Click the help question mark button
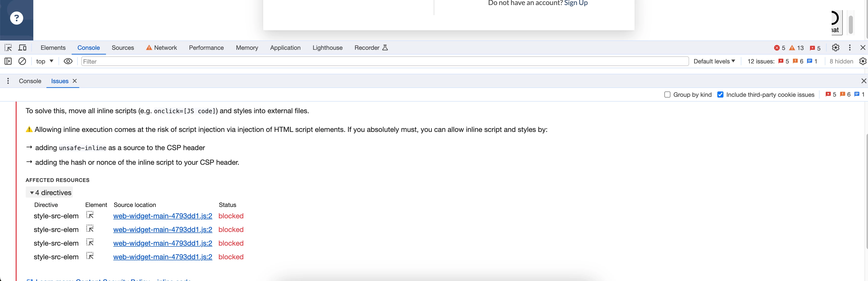Screen dimensions: 868x281 click(16, 18)
